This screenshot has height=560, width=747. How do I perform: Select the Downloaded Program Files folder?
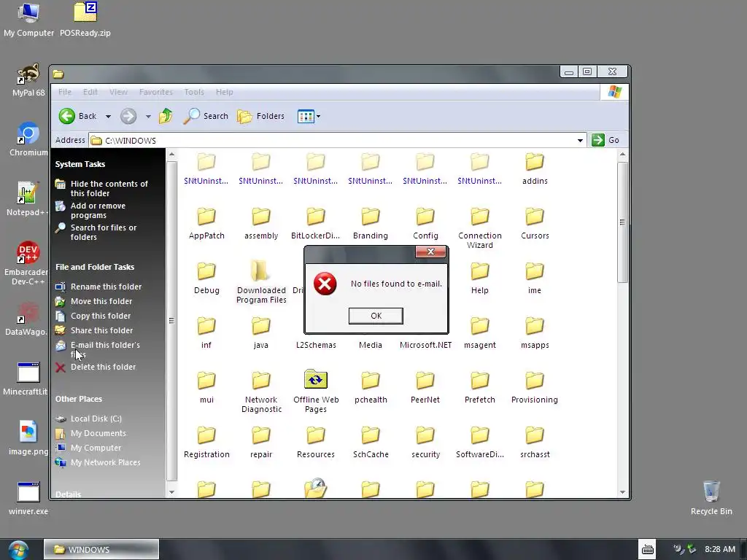tap(261, 282)
